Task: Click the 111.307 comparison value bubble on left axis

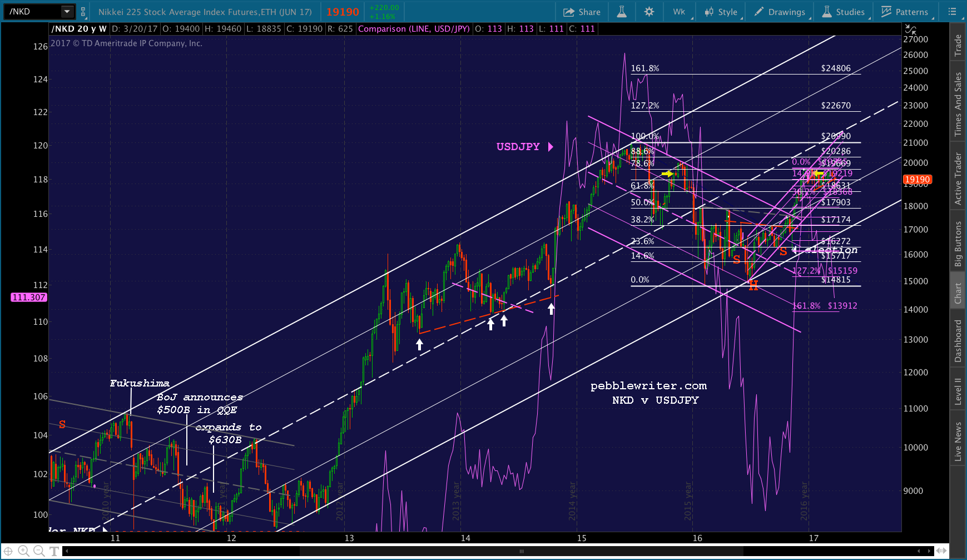Action: 29,298
